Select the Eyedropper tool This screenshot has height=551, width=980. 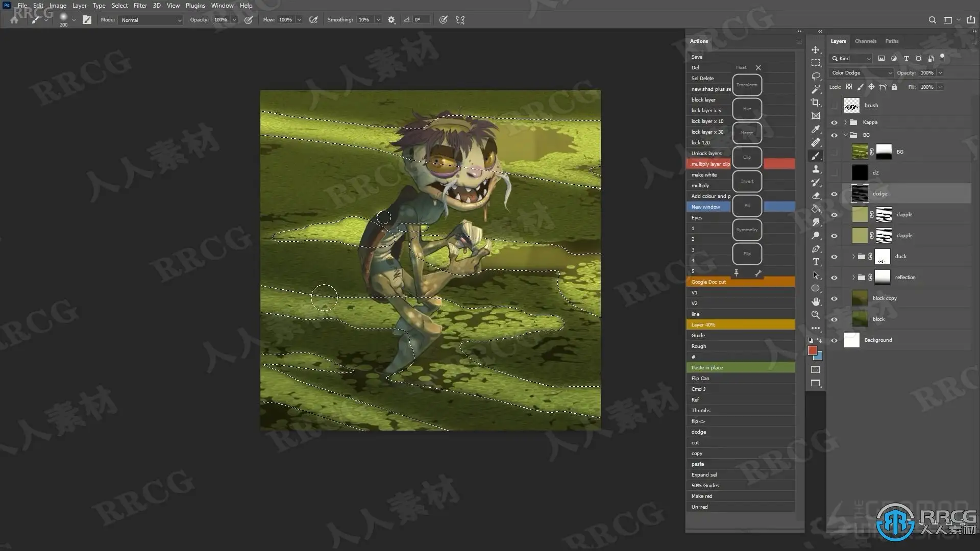click(816, 129)
